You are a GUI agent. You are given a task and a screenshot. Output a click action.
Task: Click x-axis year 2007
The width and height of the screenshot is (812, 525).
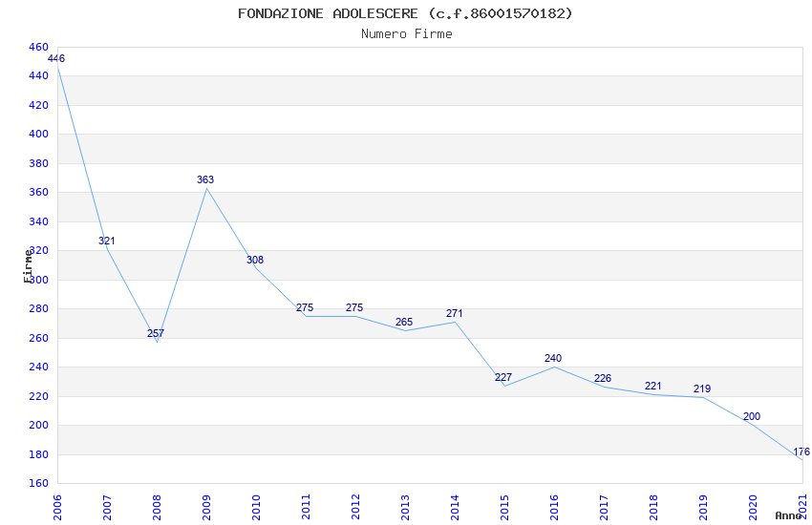click(107, 507)
